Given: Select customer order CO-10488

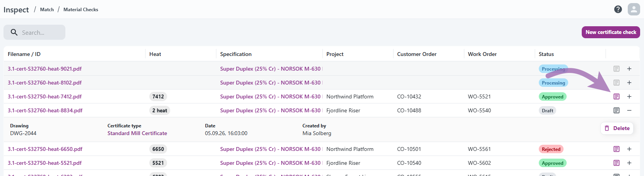Looking at the screenshot, I should click(x=409, y=110).
